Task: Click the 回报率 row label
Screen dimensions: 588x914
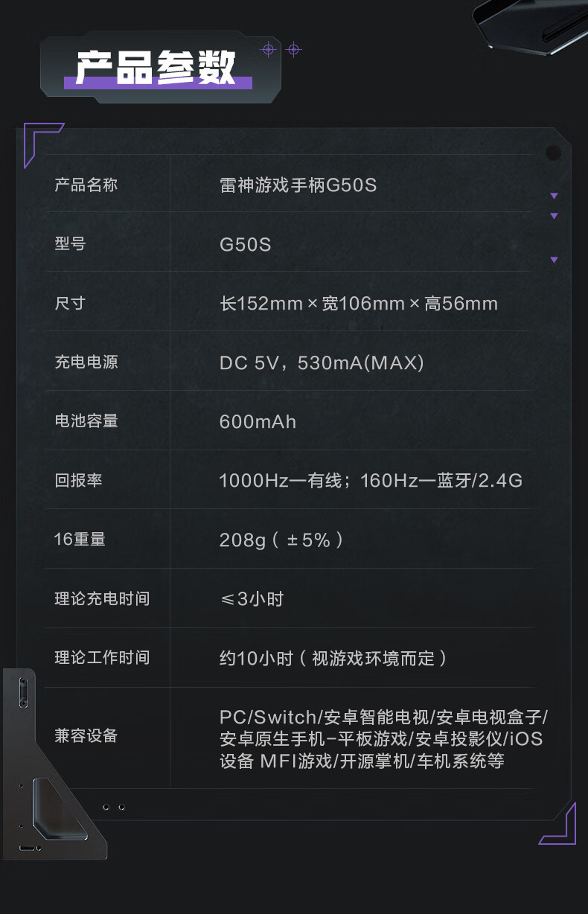Action: pyautogui.click(x=78, y=480)
